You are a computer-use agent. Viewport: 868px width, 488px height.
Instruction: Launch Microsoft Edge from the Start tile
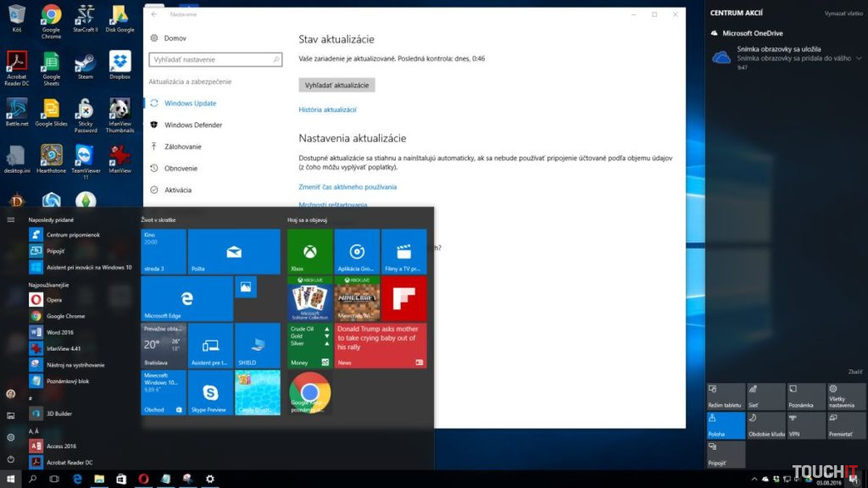coord(186,297)
